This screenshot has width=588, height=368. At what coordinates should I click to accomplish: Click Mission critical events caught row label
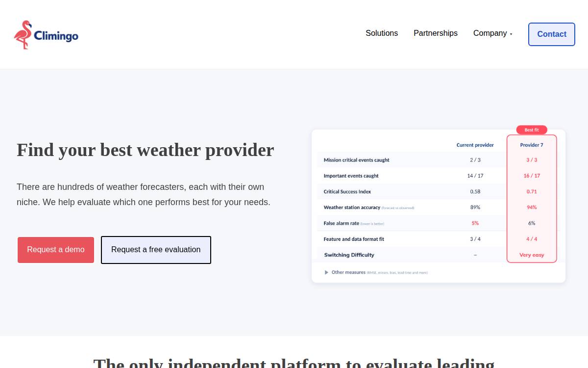coord(357,160)
